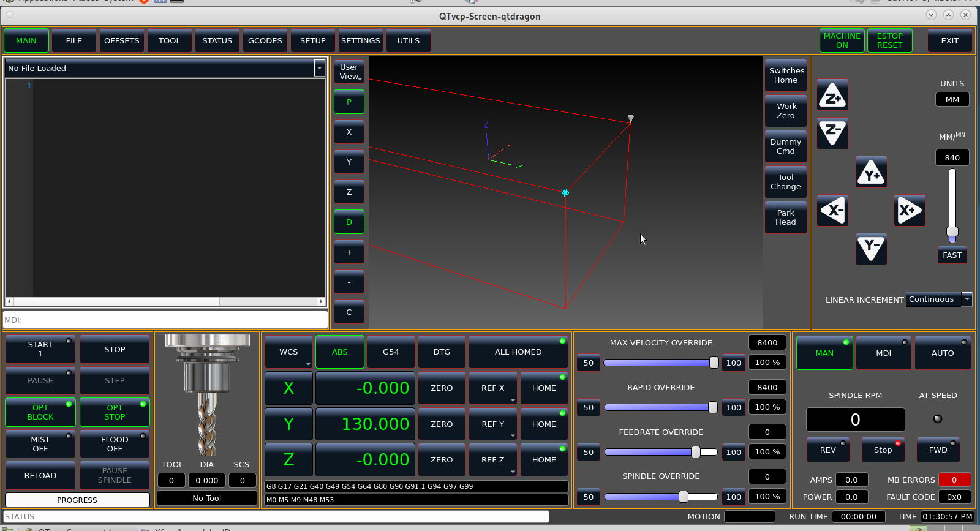Screen dimensions: 980x531
Task: Open the GCODES tab
Action: point(265,41)
